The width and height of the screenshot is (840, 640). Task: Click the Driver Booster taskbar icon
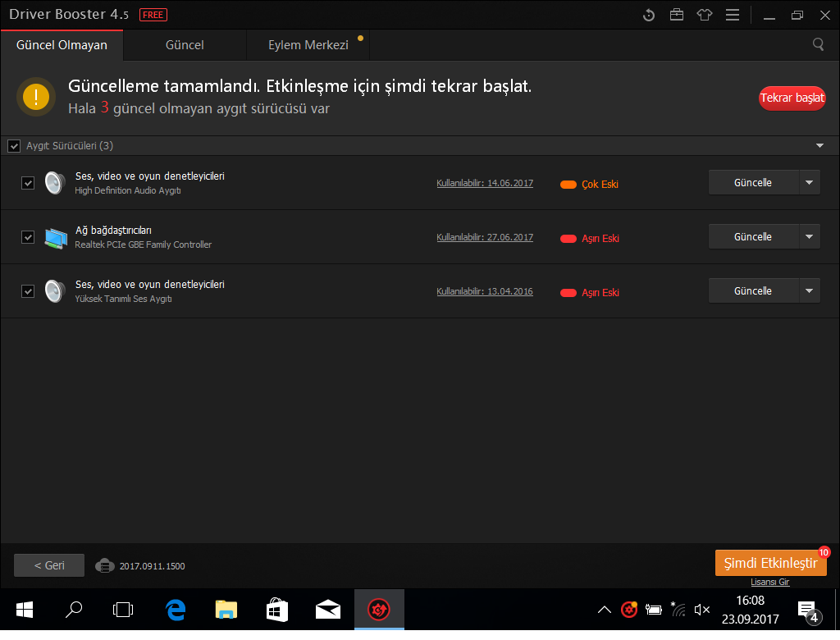379,610
